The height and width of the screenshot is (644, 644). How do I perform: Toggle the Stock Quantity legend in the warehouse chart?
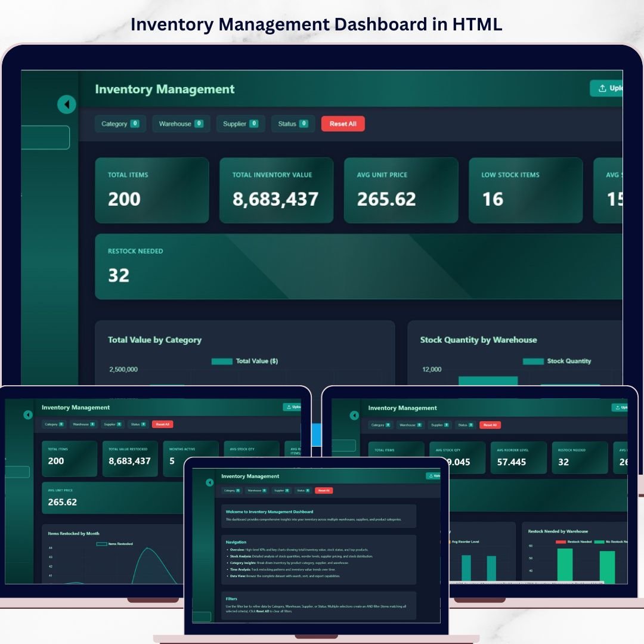click(x=533, y=361)
